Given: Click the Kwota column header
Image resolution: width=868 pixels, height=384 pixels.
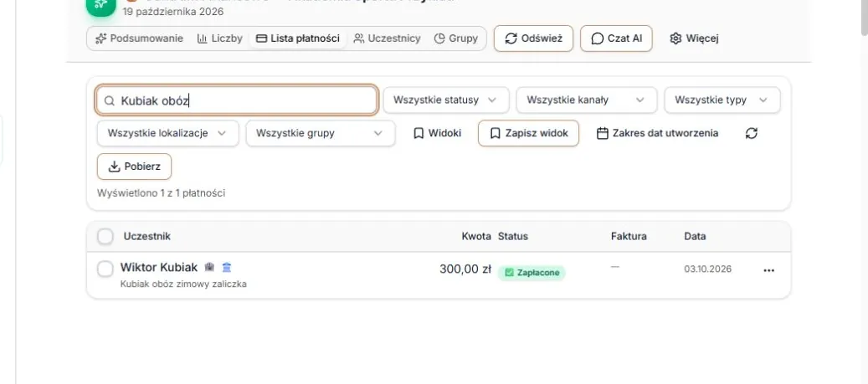Looking at the screenshot, I should point(476,236).
